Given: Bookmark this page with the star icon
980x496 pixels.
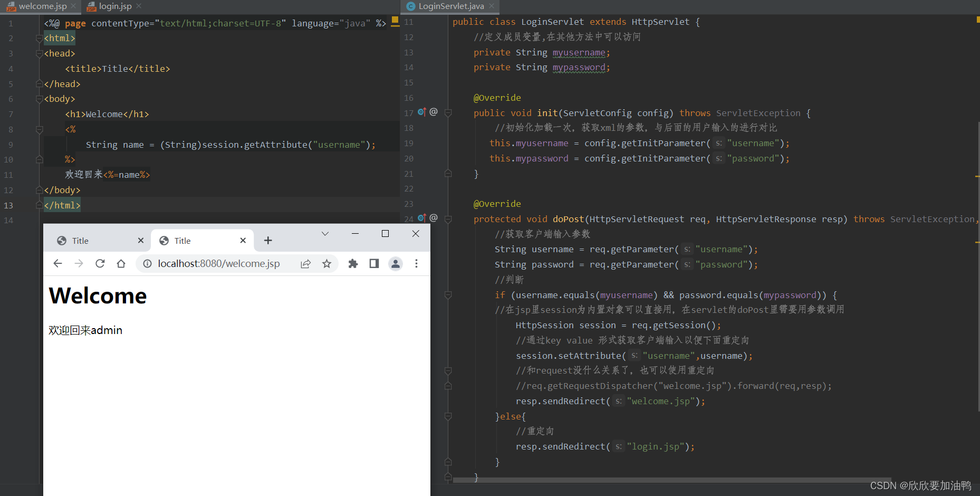Looking at the screenshot, I should [x=327, y=263].
